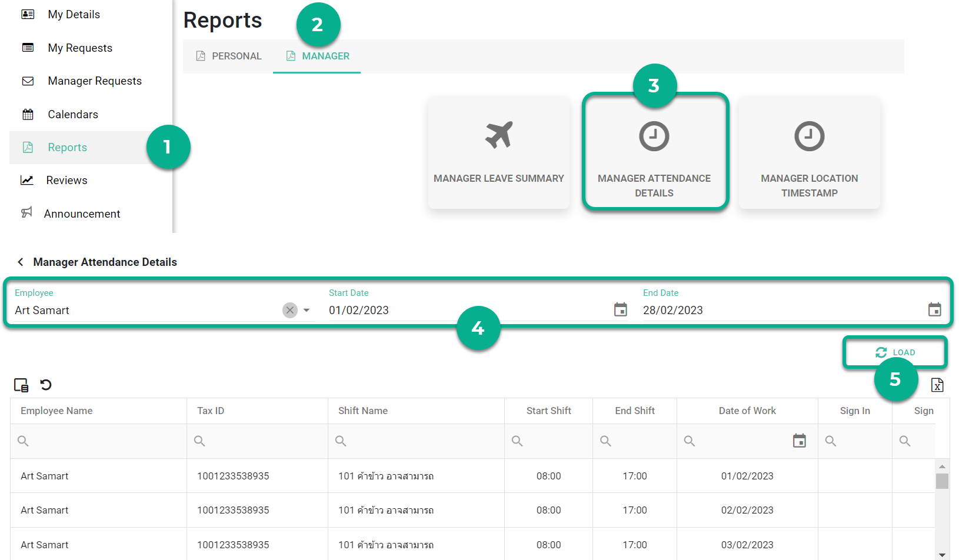Click the My Requests list icon
Viewport: 959px width, 560px height.
(28, 48)
